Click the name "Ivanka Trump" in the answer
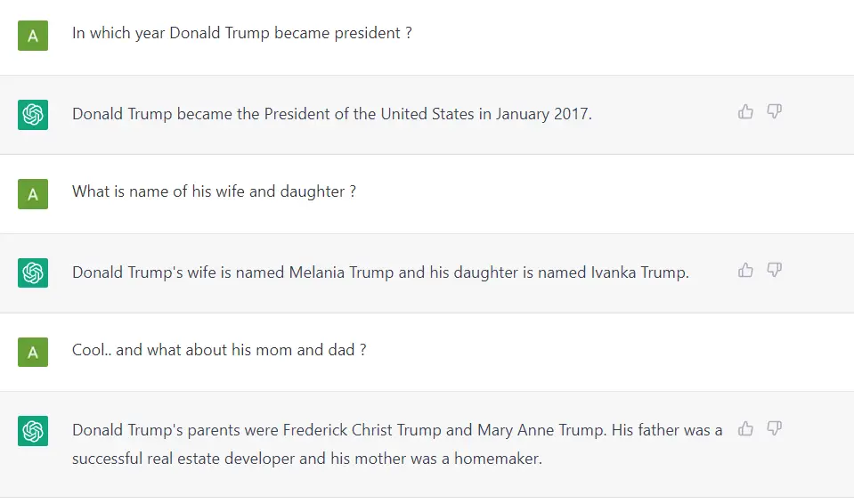The width and height of the screenshot is (854, 504). tap(638, 272)
